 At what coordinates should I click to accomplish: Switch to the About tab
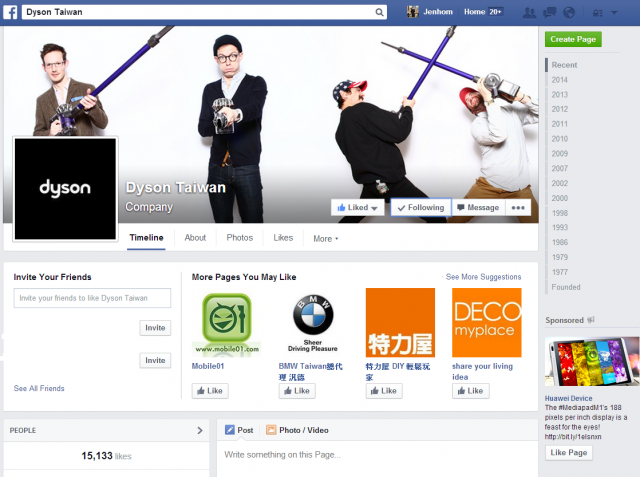195,238
